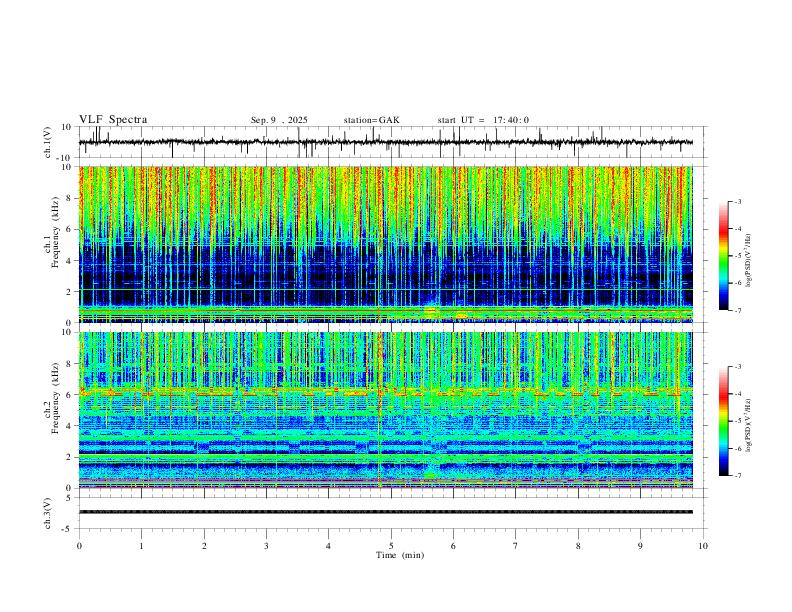Click the "start UT = 17:40:0" text
Image resolution: width=792 pixels, height=612 pixels.
[x=483, y=120]
